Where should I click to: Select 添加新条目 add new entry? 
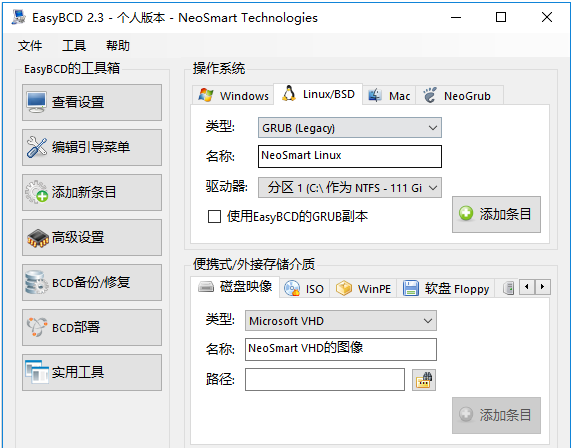tap(92, 193)
